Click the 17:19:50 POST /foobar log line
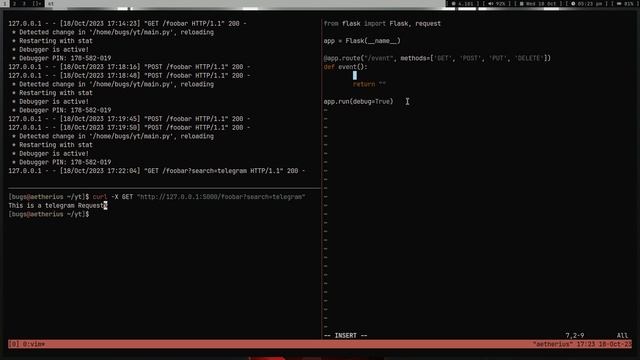Image resolution: width=640 pixels, height=360 pixels. [129, 127]
